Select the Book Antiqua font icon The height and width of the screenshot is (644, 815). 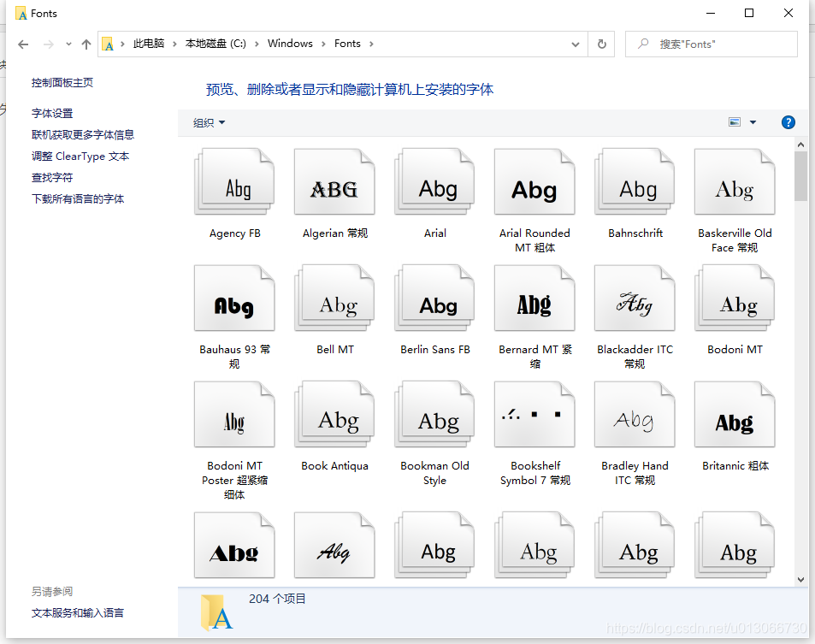pyautogui.click(x=334, y=415)
